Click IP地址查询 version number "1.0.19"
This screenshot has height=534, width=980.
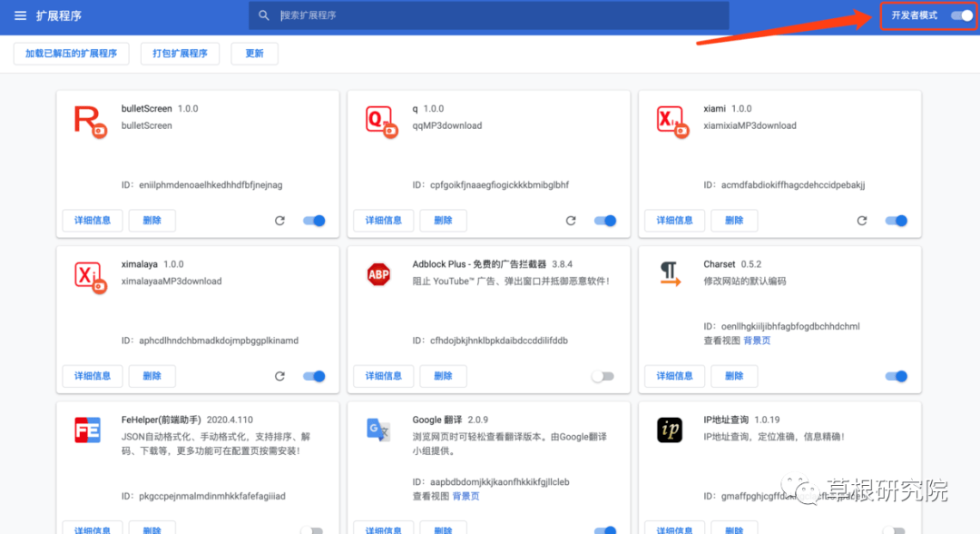click(x=767, y=420)
